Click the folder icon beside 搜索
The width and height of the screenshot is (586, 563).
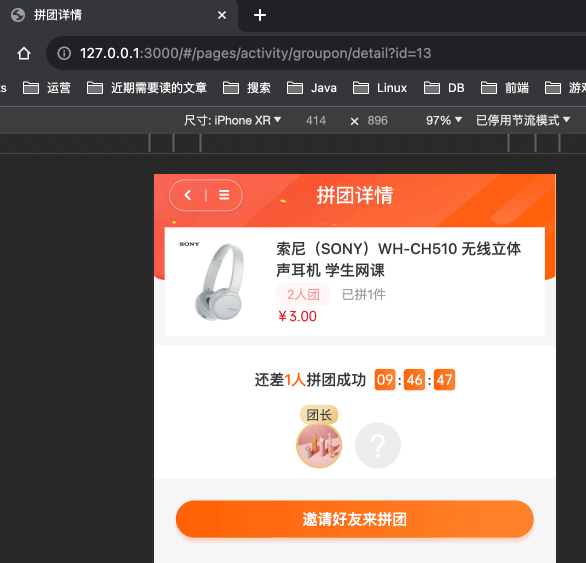click(231, 88)
